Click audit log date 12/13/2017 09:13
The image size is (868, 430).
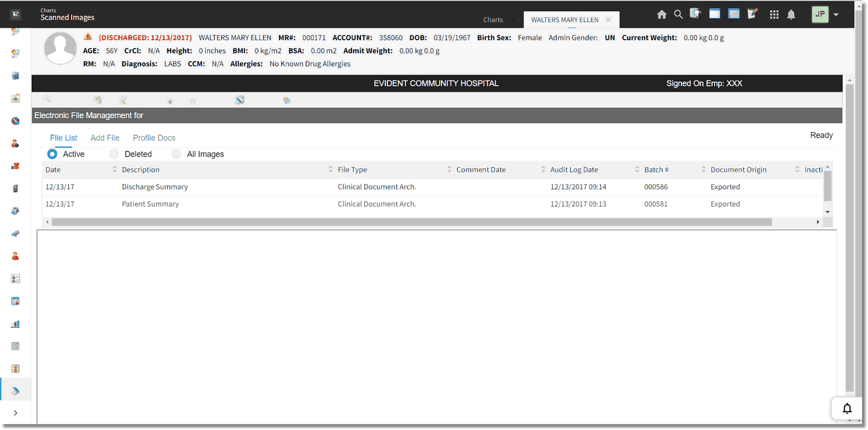coord(578,204)
